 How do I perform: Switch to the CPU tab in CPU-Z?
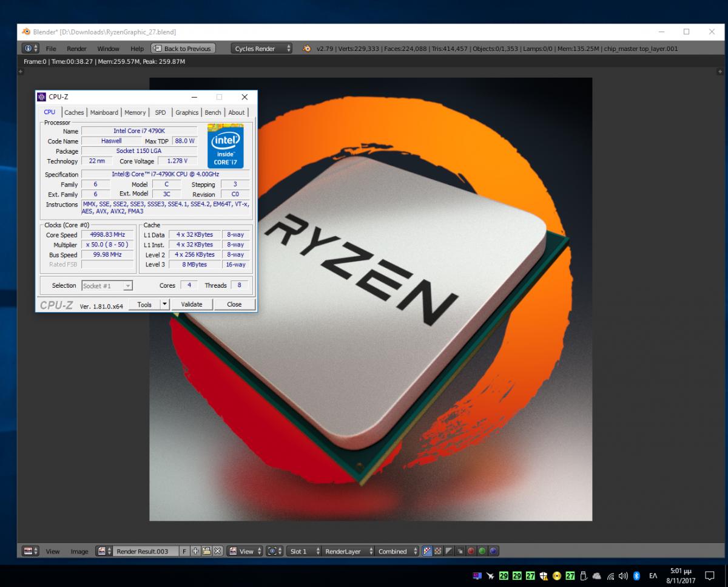(x=50, y=112)
